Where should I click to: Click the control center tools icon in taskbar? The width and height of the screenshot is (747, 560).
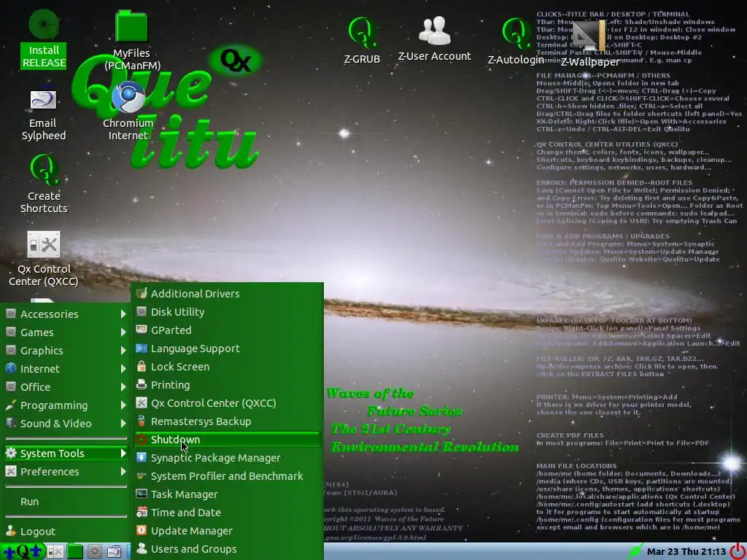pyautogui.click(x=55, y=552)
